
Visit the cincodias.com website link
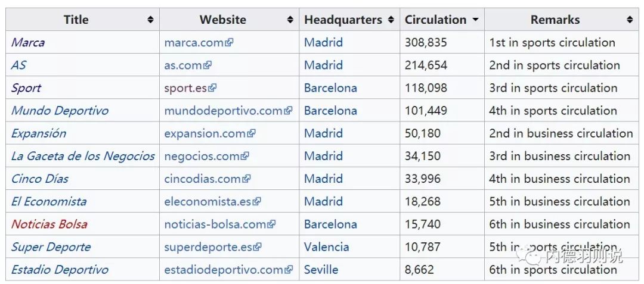coord(203,179)
